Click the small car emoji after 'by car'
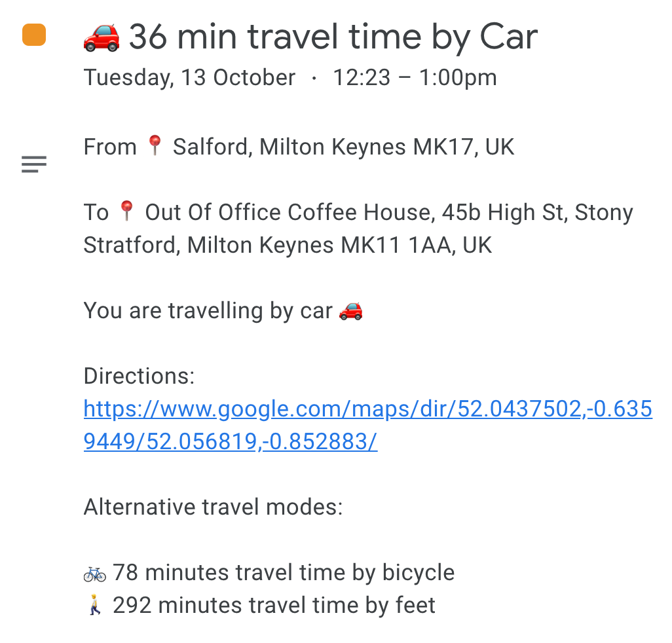Screen dimensions: 672x643 [x=351, y=310]
